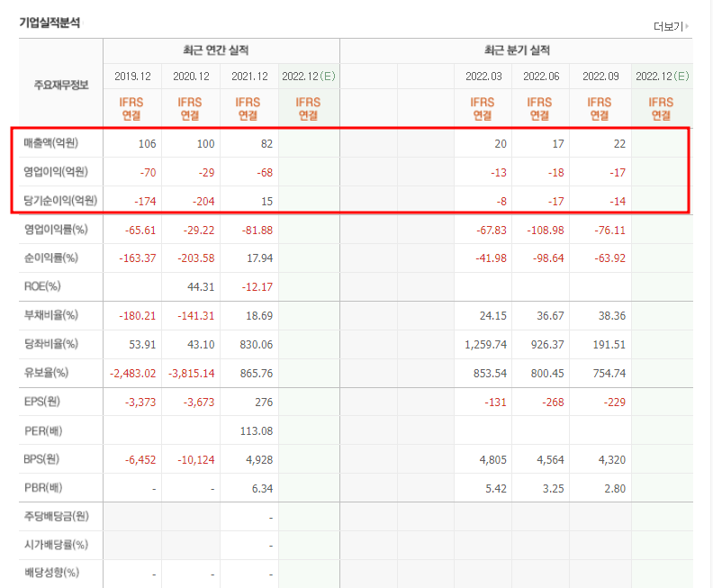Select the quarterly EPS value -268
Viewport: 713px width, 588px height.
553,403
